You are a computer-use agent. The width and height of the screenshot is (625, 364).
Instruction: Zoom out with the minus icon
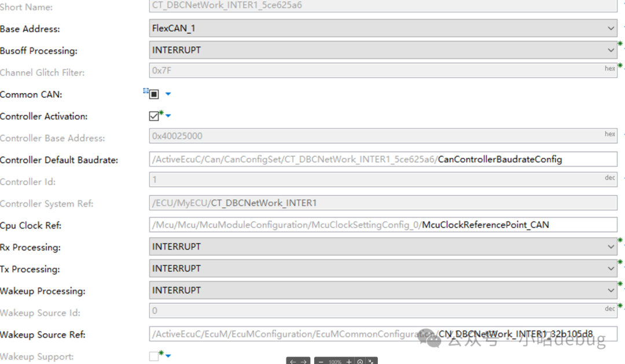click(x=321, y=362)
